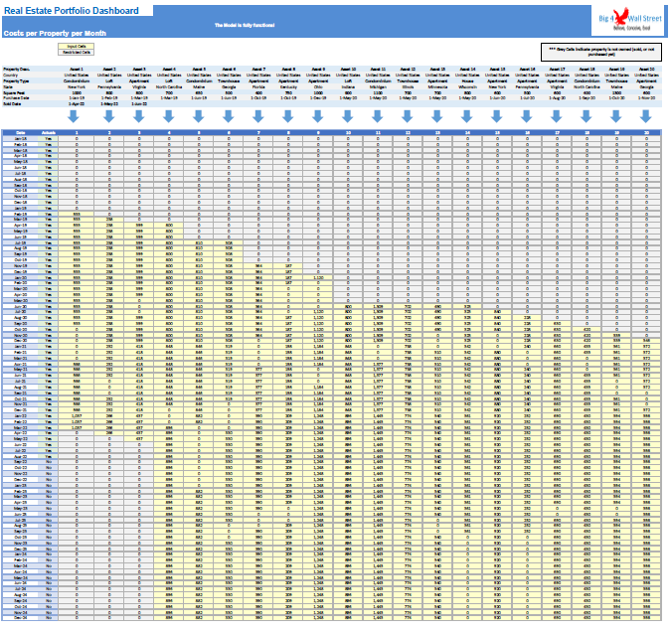Image resolution: width=672 pixels, height=632 pixels.
Task: Select Asset 19's square feet value 1500
Action: tap(616, 92)
